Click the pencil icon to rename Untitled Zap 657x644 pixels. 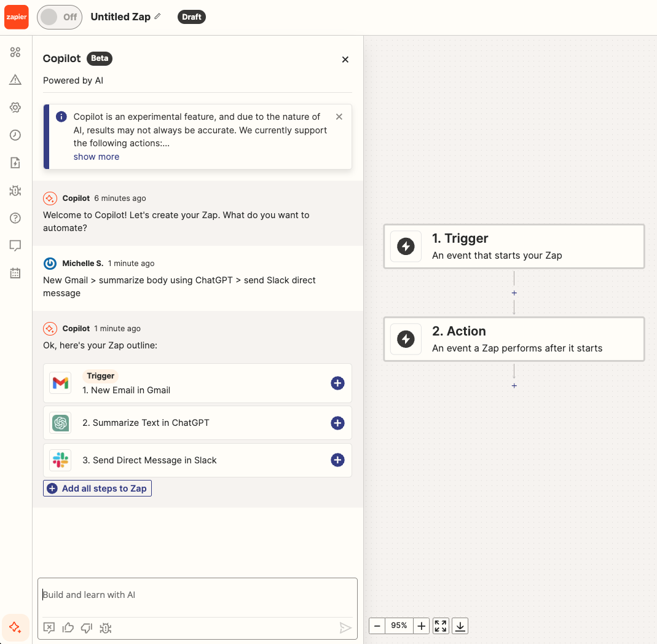[x=157, y=17]
